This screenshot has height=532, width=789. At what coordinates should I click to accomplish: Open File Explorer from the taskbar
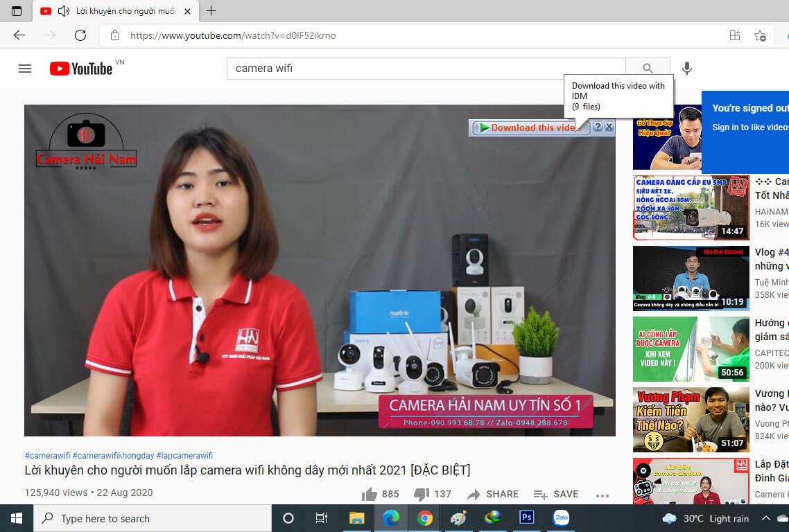[x=356, y=518]
